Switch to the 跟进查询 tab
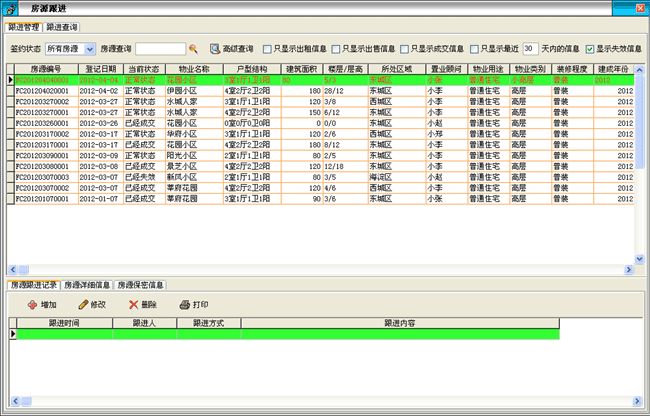Image resolution: width=650 pixels, height=416 pixels. tap(63, 26)
